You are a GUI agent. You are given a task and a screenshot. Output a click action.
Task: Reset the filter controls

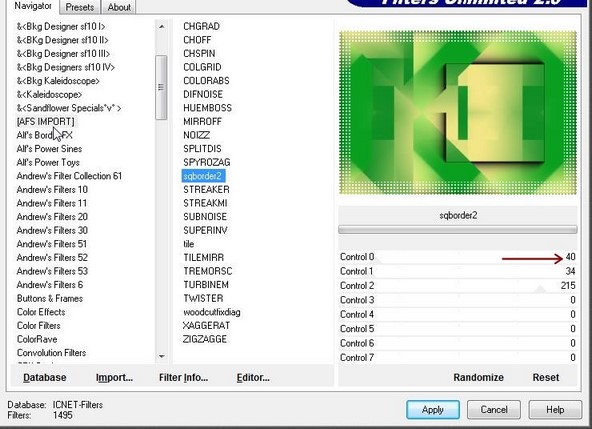click(x=546, y=377)
